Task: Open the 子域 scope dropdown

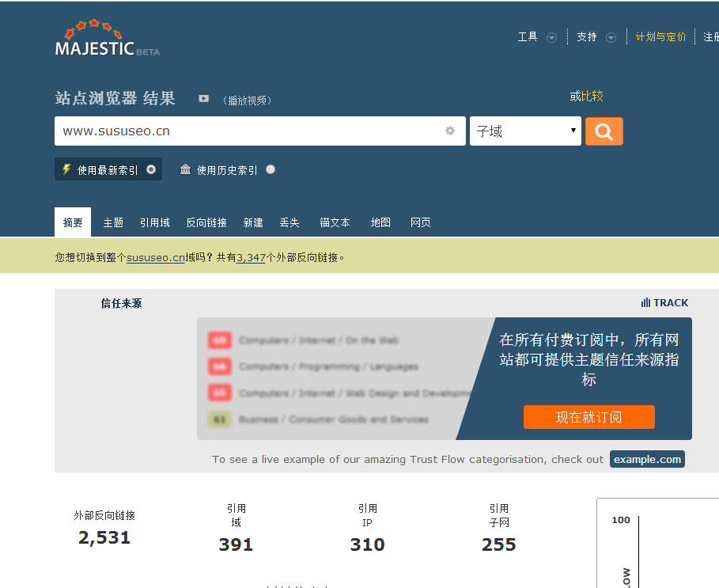Action: coord(525,131)
